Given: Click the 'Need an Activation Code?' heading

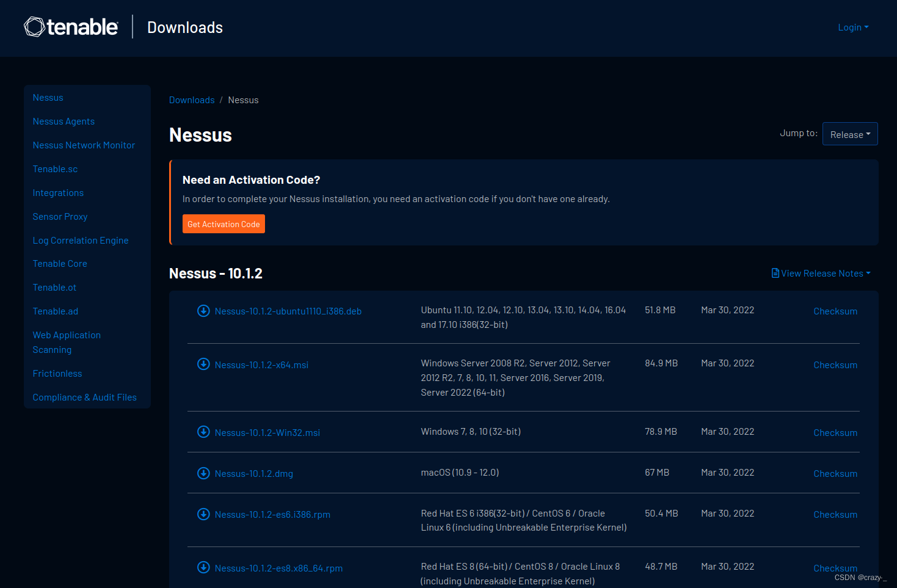Looking at the screenshot, I should [x=251, y=180].
